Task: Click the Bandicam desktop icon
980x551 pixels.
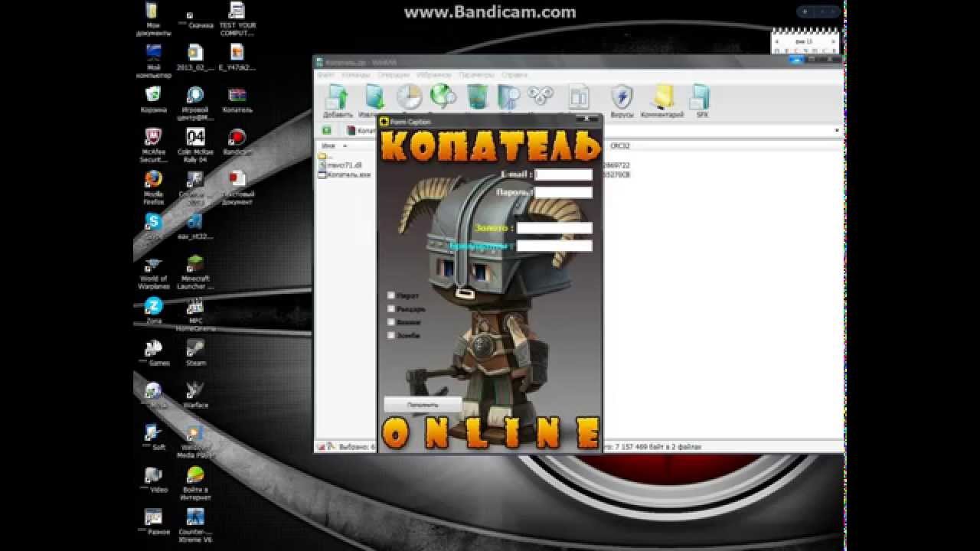Action: point(237,142)
